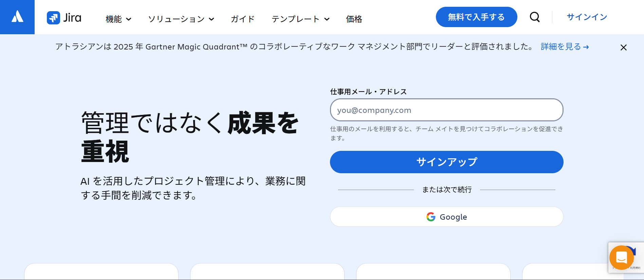Screen dimensions: 644x280
Task: Click the arrow next to 詳細を見る
Action: [x=586, y=47]
